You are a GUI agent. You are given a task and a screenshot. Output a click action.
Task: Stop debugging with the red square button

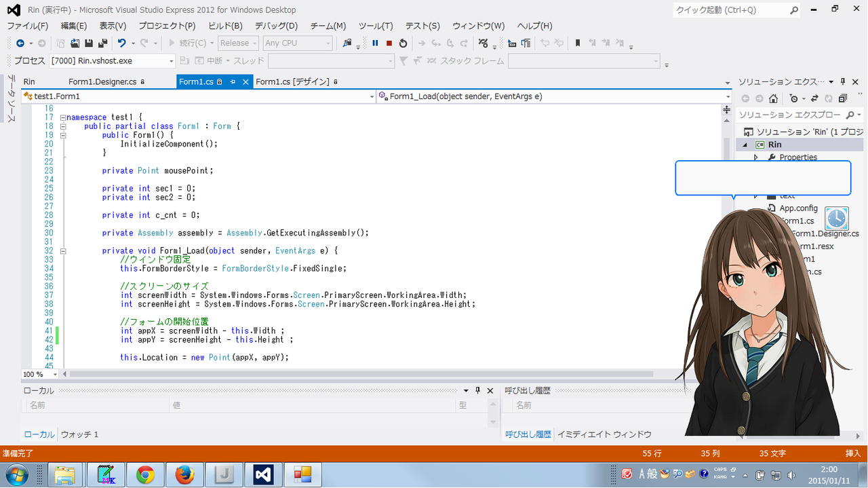click(389, 43)
